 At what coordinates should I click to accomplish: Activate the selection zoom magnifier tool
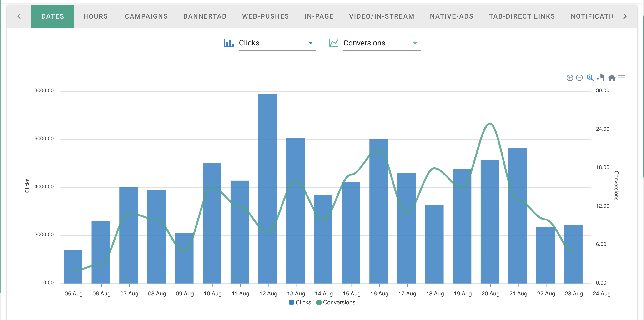[590, 78]
